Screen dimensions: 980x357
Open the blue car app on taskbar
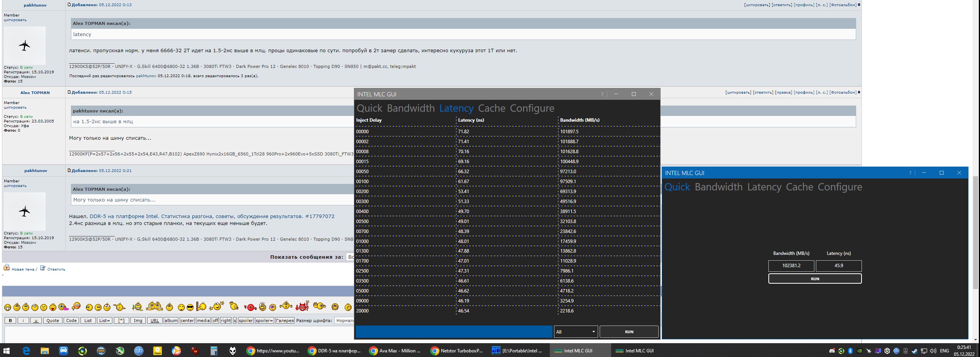(64, 350)
